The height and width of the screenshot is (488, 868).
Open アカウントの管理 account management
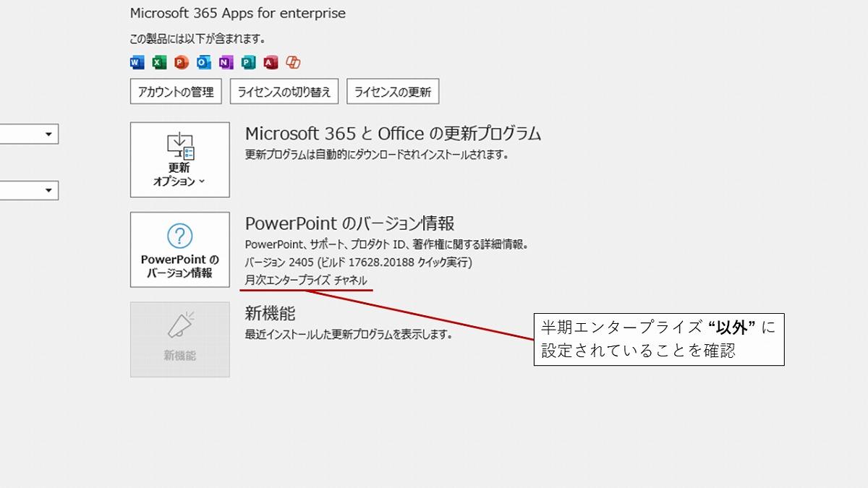pyautogui.click(x=176, y=92)
